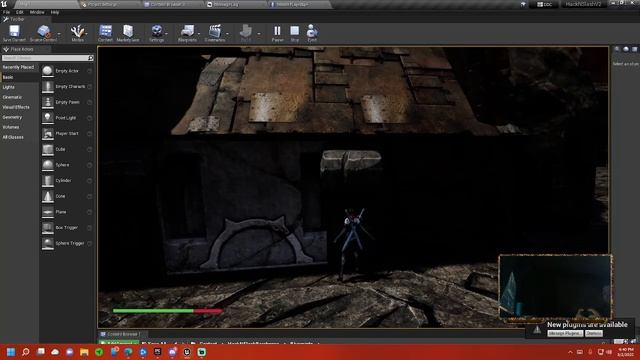
Task: Switch to the Project Settings tab
Action: tap(103, 4)
